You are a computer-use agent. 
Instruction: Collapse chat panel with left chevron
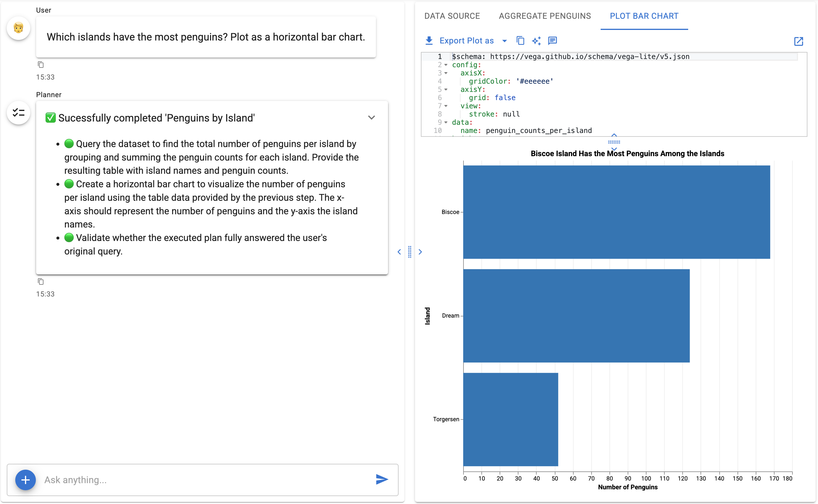399,252
